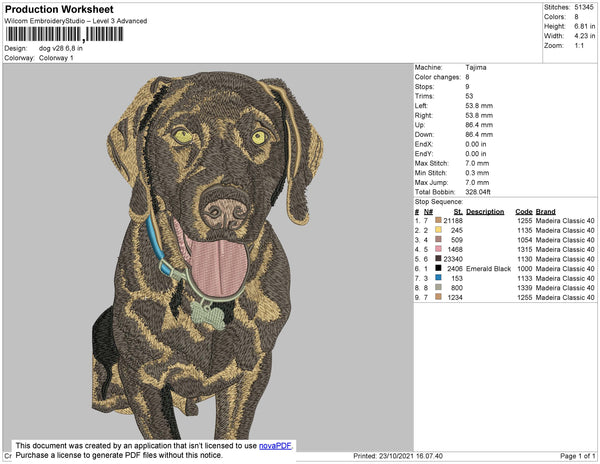The image size is (600, 464).
Task: Click the mauve swatch for code 1054
Action: (438, 240)
